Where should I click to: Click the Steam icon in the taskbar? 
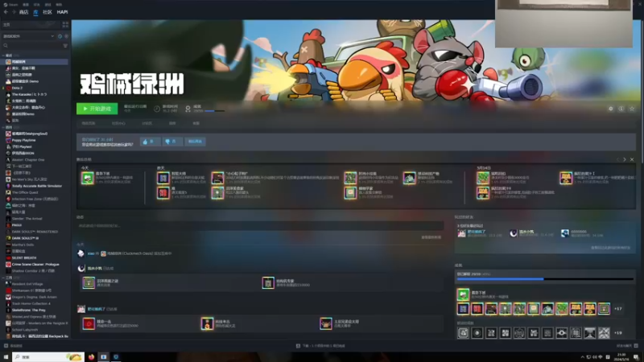pyautogui.click(x=116, y=357)
